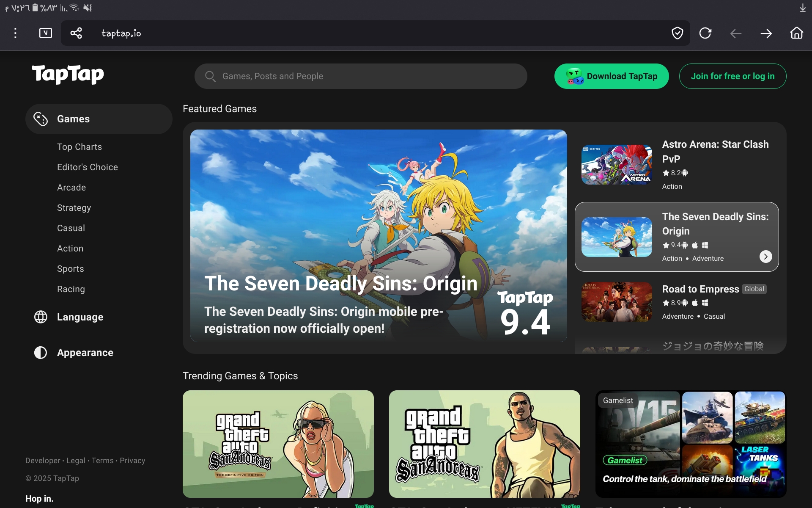Click the Wi-Fi icon in status bar

pos(74,8)
